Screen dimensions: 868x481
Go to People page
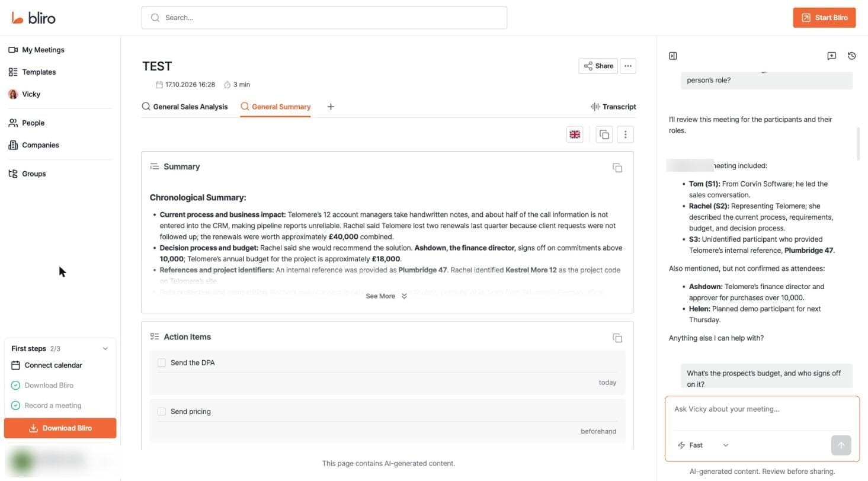[26, 123]
